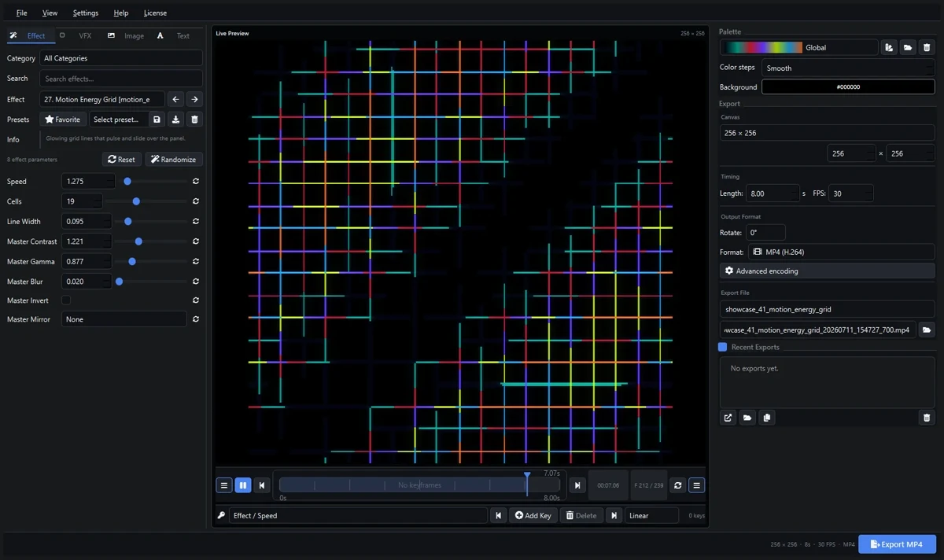
Task: Open Advanced encoding settings
Action: pyautogui.click(x=827, y=271)
